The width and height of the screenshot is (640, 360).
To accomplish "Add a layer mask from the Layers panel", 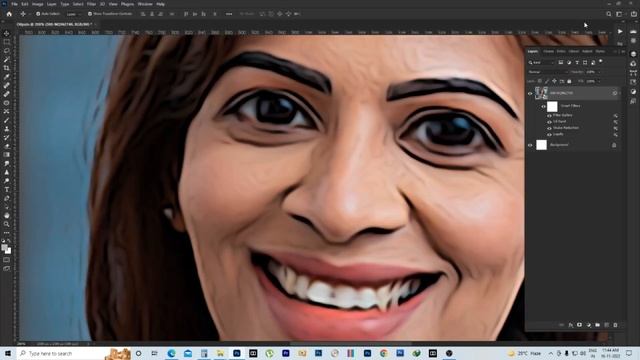I will click(x=579, y=325).
